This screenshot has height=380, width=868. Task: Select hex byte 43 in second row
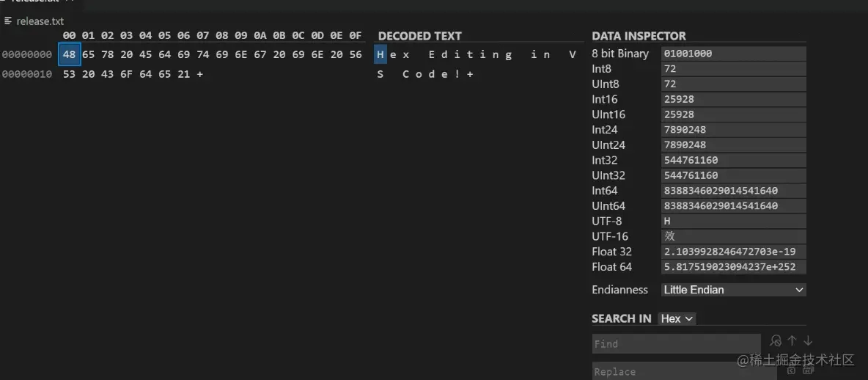107,74
